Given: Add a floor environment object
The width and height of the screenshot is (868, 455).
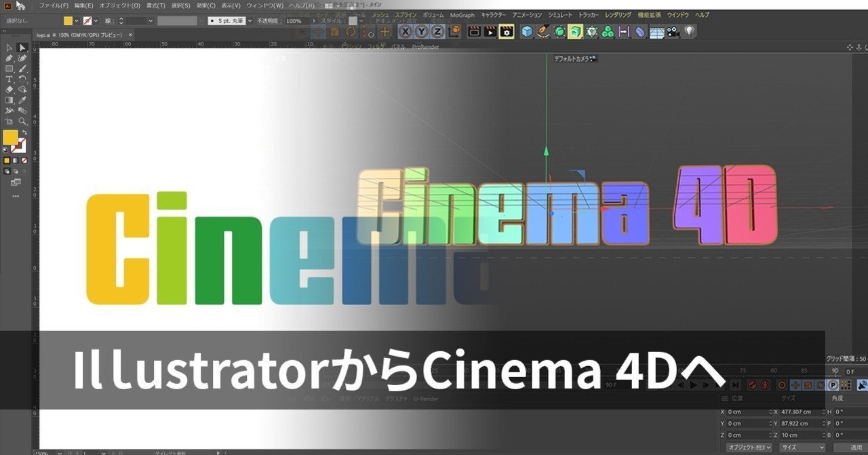Looking at the screenshot, I should [x=656, y=31].
